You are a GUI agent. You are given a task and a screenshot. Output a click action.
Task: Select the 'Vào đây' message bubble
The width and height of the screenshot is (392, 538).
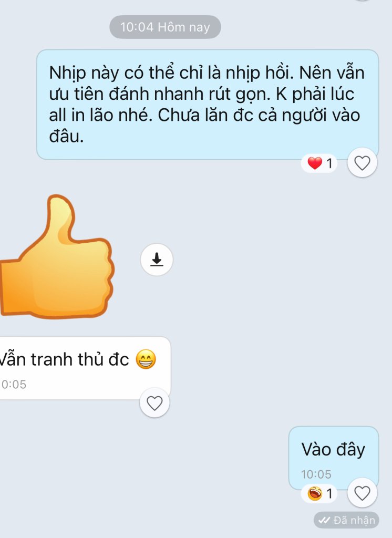click(x=334, y=458)
